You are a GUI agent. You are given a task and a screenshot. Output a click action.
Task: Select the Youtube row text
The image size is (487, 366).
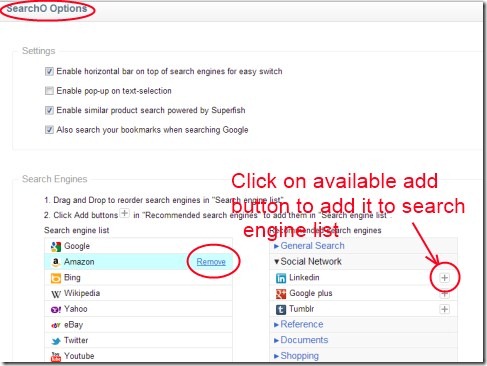click(x=79, y=356)
